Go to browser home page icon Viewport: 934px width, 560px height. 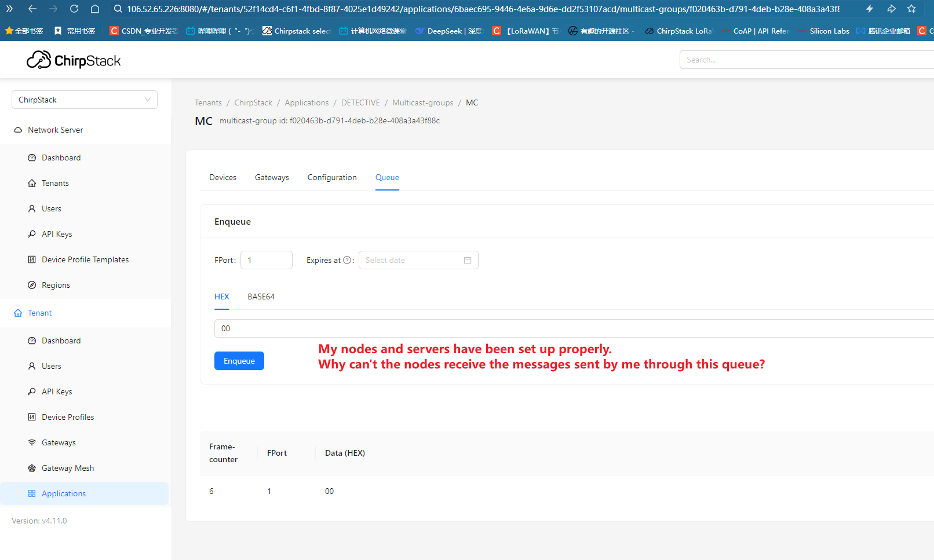coord(95,9)
